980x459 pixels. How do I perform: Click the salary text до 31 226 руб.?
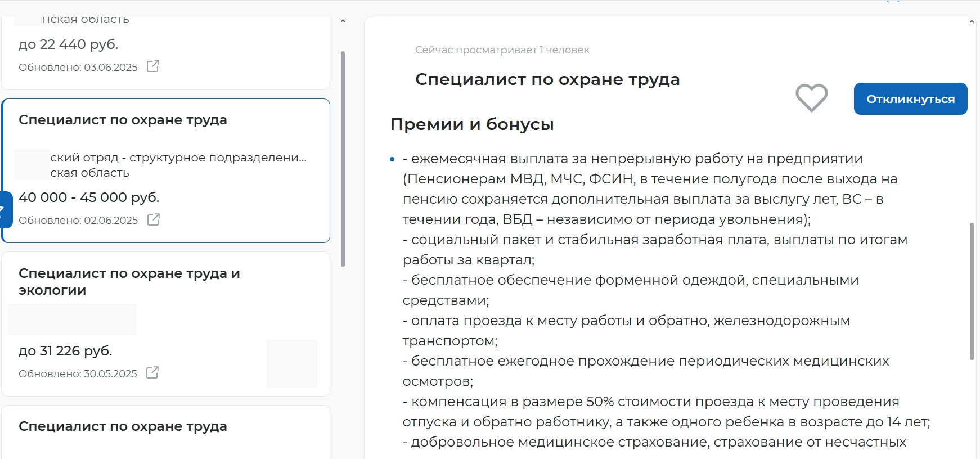pyautogui.click(x=65, y=351)
